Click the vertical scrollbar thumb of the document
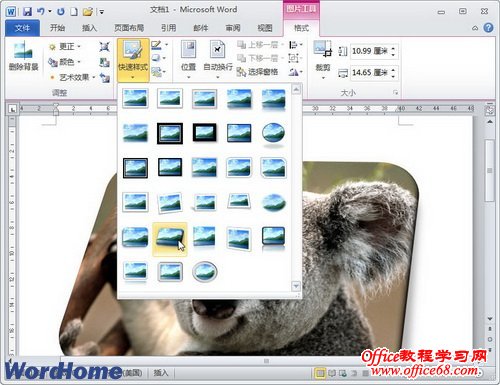 click(x=489, y=170)
